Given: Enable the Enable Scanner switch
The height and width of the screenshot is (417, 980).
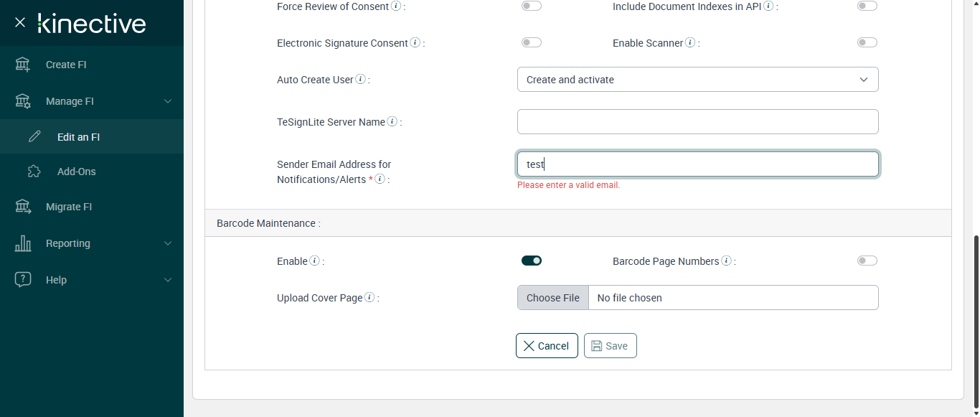Looking at the screenshot, I should 867,43.
